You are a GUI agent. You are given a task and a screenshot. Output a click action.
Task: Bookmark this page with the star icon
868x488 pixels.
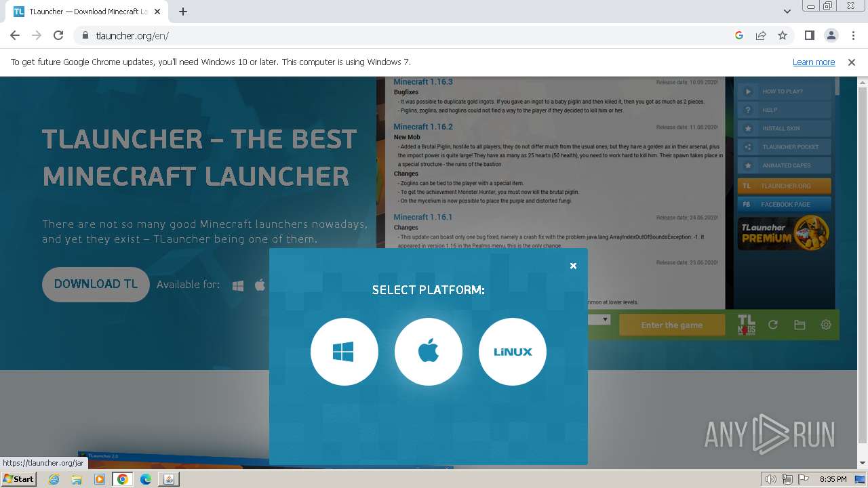pyautogui.click(x=783, y=35)
